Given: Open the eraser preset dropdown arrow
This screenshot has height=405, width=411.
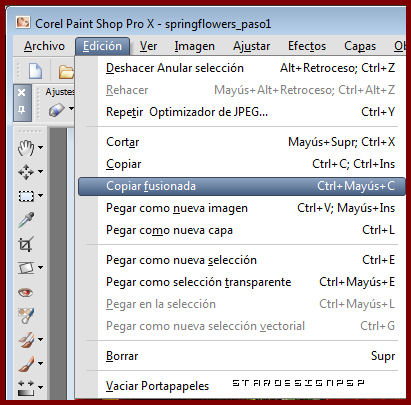Looking at the screenshot, I should (71, 108).
